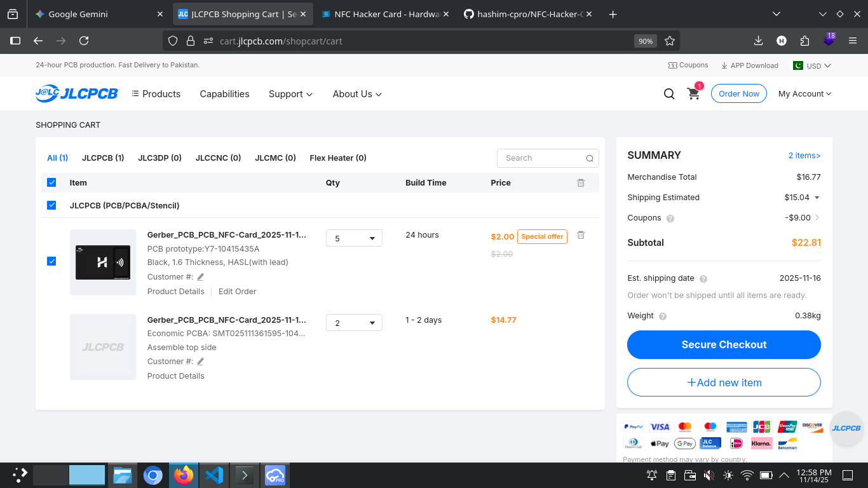Click the Edit Order link
This screenshot has width=868, height=488.
pos(237,292)
